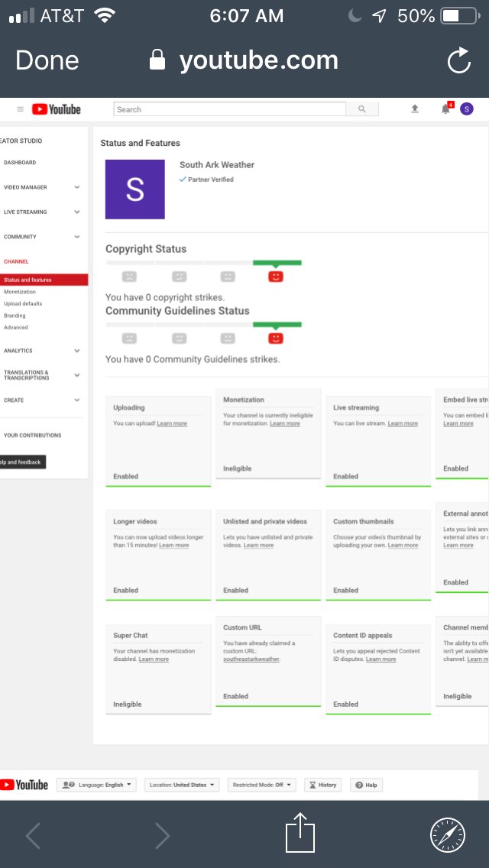Click Enabled status in Uploading card
The height and width of the screenshot is (868, 489).
coord(126,476)
